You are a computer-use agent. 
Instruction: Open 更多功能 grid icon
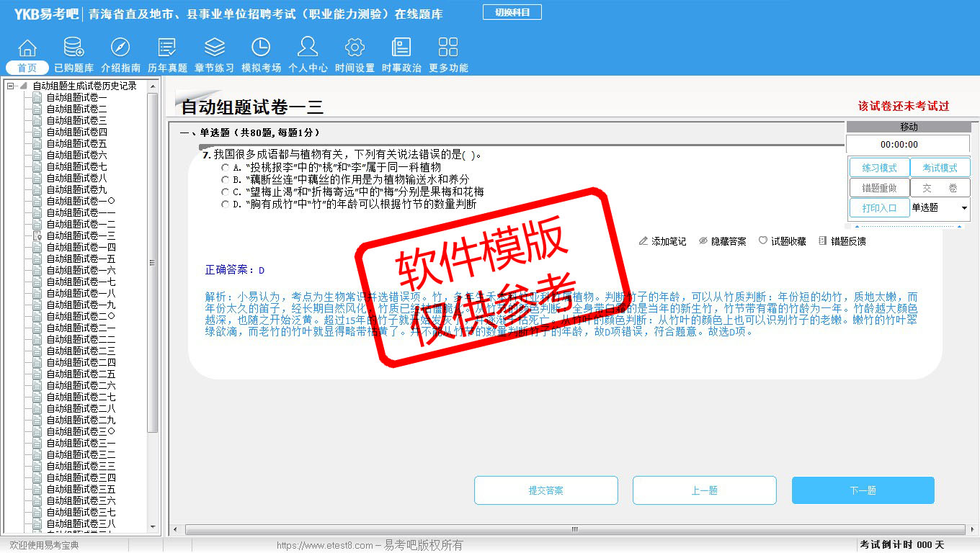(x=448, y=48)
